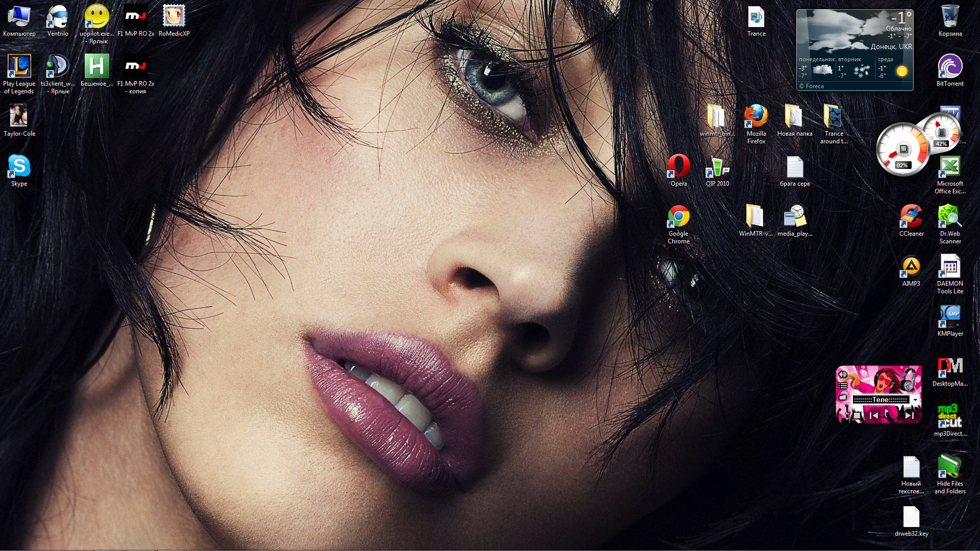
Task: Open media_play... shortcut icon
Action: coord(795,221)
